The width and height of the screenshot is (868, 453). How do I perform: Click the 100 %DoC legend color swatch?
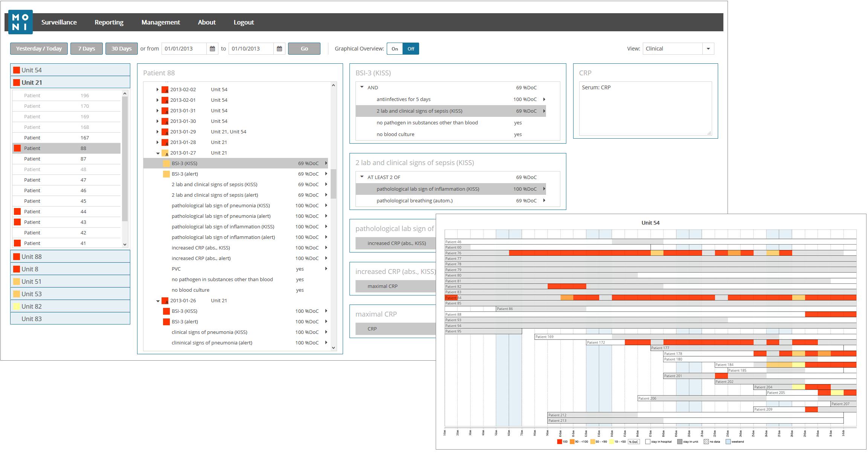pyautogui.click(x=560, y=442)
